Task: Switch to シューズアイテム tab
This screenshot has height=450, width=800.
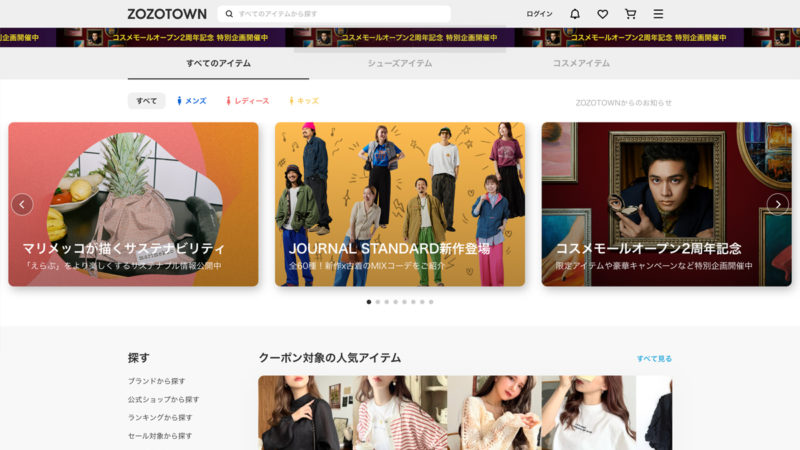Action: coord(399,63)
